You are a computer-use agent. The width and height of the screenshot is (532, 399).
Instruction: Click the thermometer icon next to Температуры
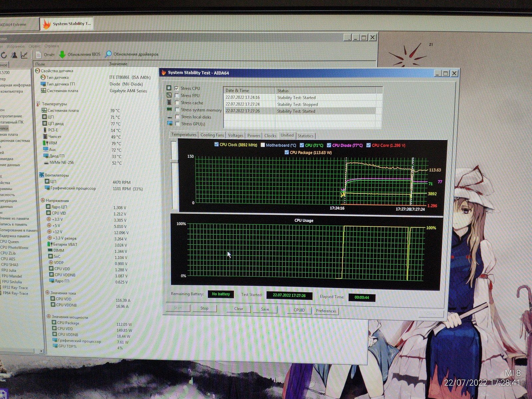tap(39, 104)
